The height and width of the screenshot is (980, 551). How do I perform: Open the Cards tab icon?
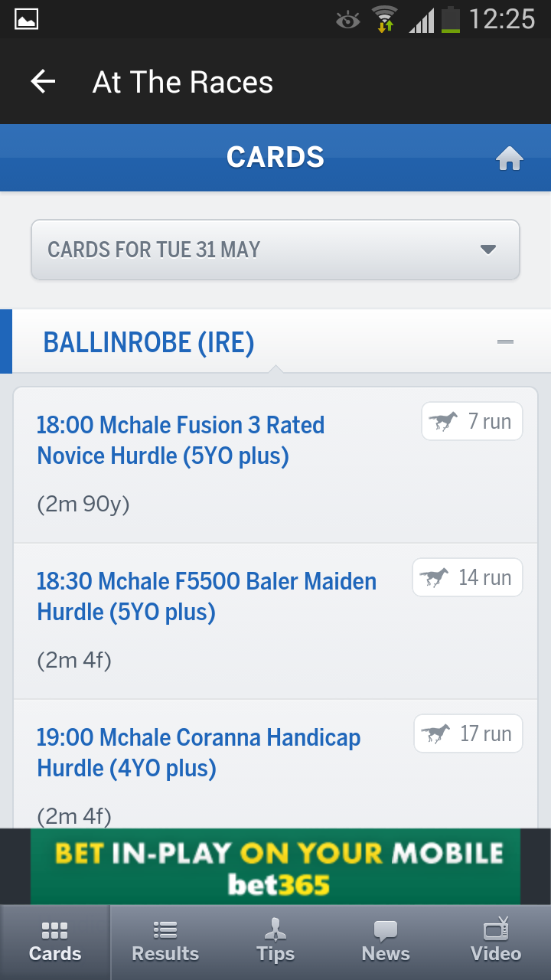[x=54, y=929]
